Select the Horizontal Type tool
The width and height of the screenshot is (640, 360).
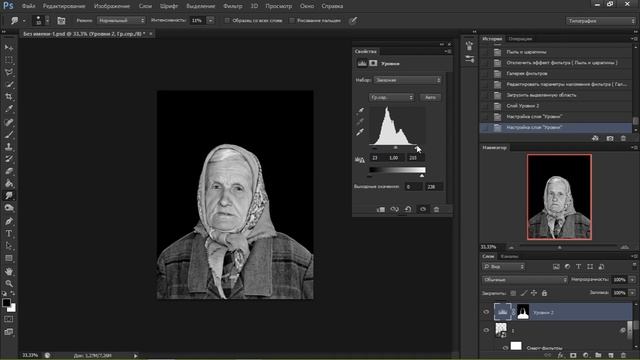click(x=9, y=234)
